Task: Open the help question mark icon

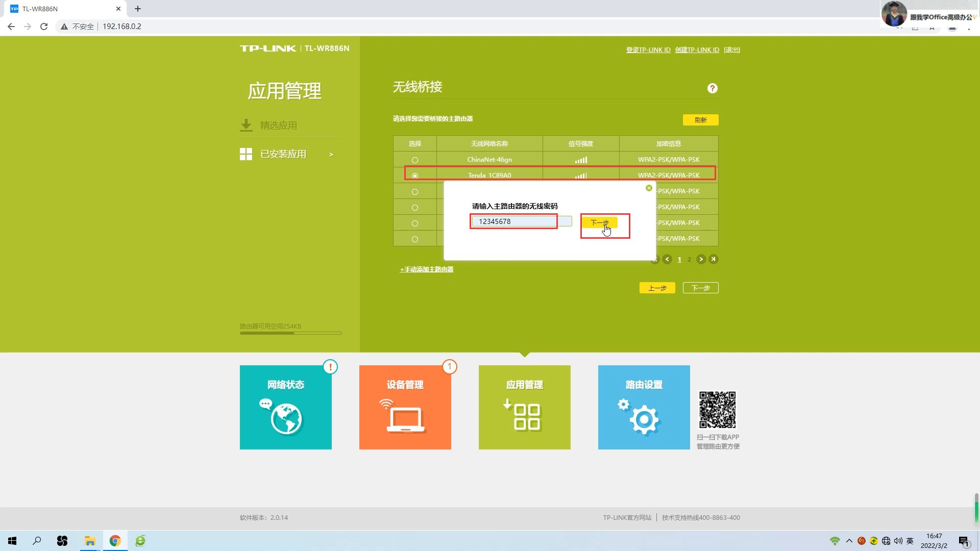Action: click(712, 88)
